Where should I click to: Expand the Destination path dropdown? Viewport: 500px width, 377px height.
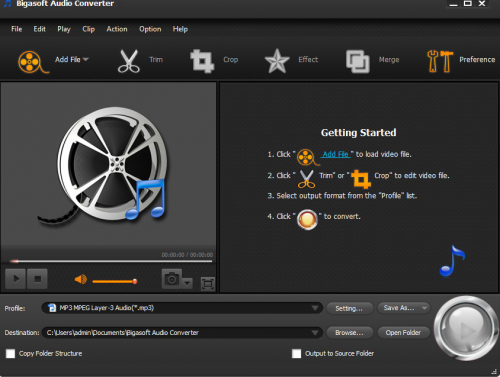pyautogui.click(x=314, y=333)
